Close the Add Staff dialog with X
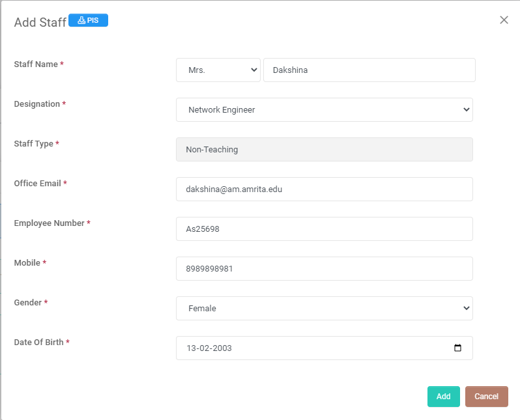 [504, 20]
